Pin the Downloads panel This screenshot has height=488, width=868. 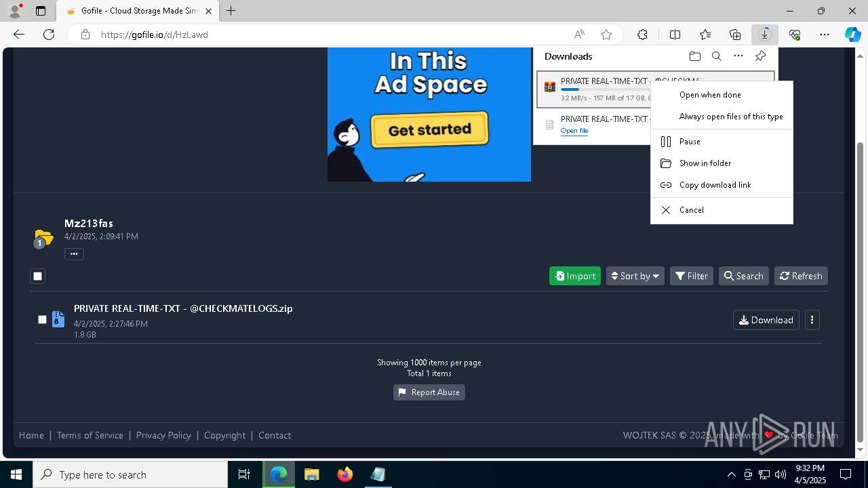[761, 56]
